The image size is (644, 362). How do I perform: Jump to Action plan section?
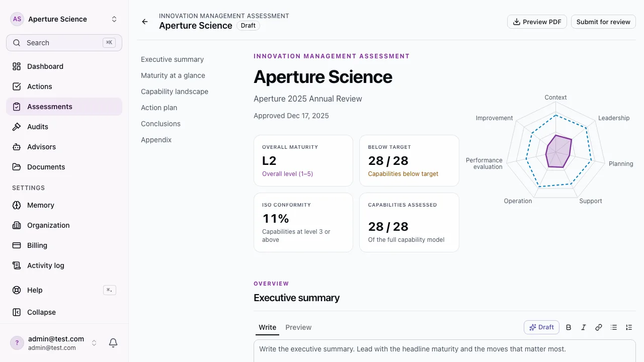click(x=159, y=108)
